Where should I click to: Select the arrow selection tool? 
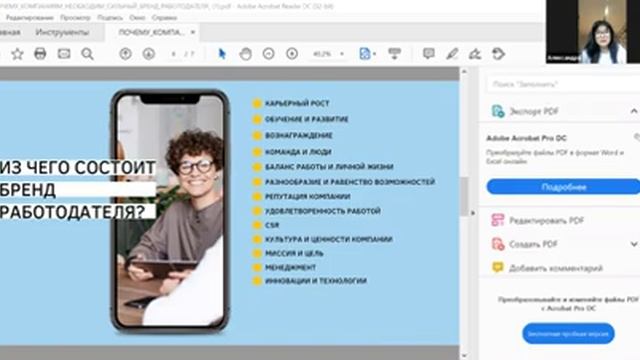(222, 54)
